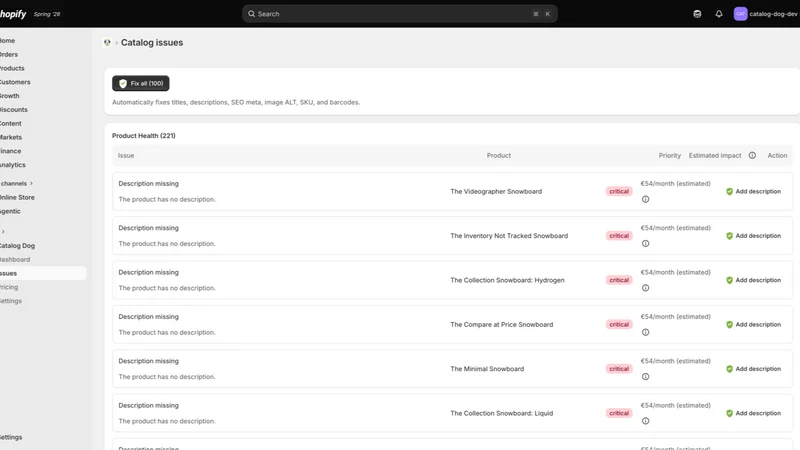Open Finance in sidebar
This screenshot has width=800, height=450.
(x=11, y=151)
